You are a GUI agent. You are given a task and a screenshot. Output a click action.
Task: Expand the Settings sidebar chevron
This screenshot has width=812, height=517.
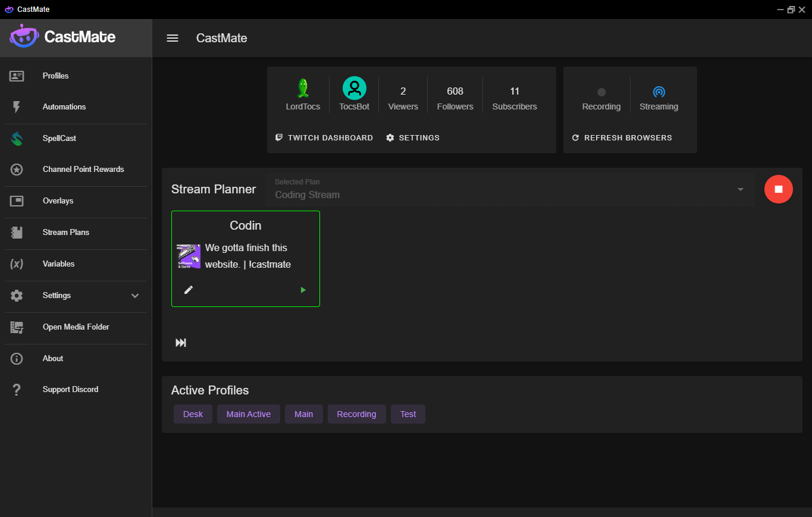[135, 296]
